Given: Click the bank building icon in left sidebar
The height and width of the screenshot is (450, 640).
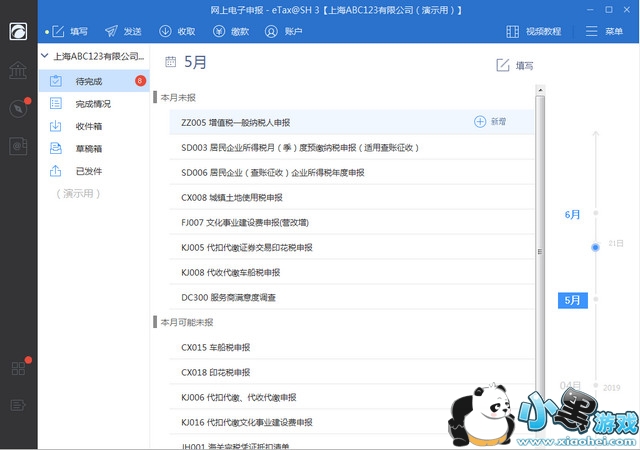Looking at the screenshot, I should 18,71.
